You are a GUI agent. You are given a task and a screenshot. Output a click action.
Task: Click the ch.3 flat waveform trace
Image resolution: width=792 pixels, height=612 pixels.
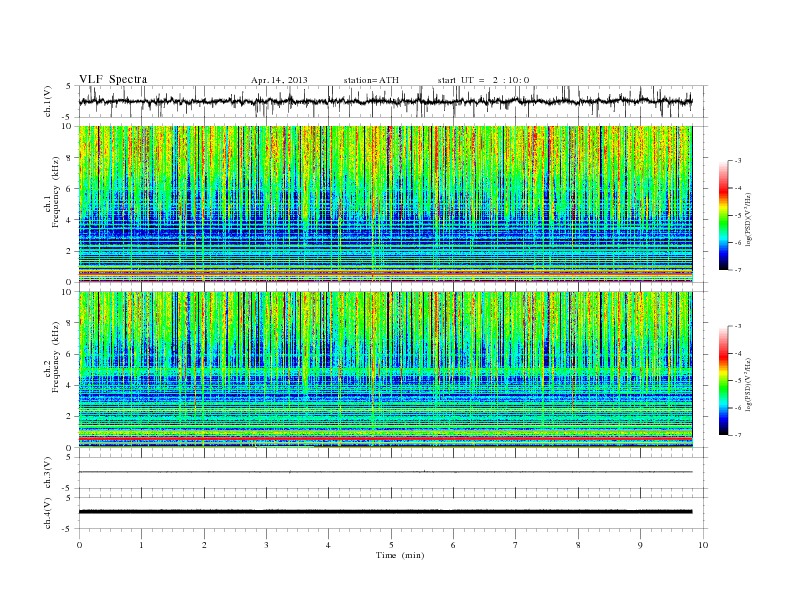[385, 472]
